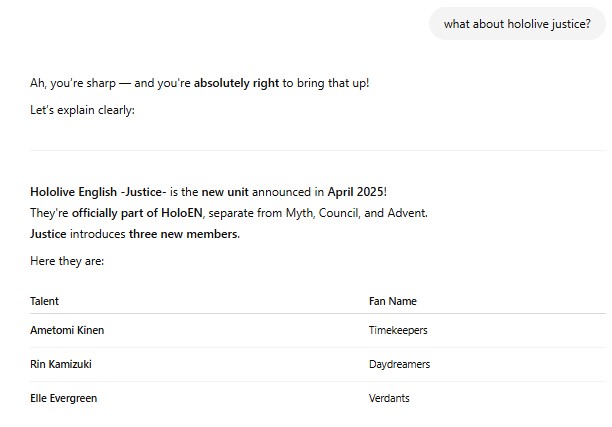Select the "Elle Evergreen" talent cell
Viewport: 612px width, 427px height.
pyautogui.click(x=64, y=398)
